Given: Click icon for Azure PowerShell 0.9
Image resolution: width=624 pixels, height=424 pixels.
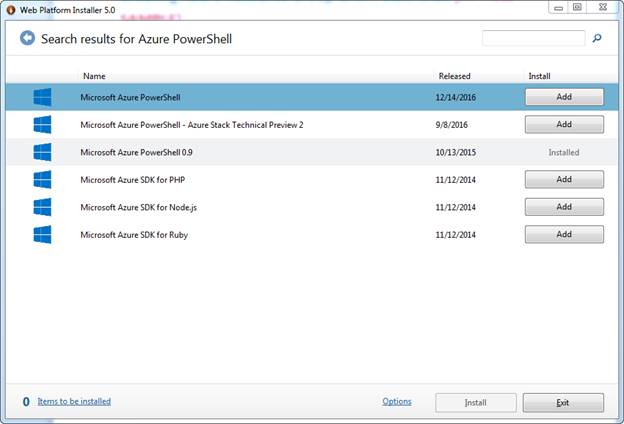Looking at the screenshot, I should click(42, 152).
